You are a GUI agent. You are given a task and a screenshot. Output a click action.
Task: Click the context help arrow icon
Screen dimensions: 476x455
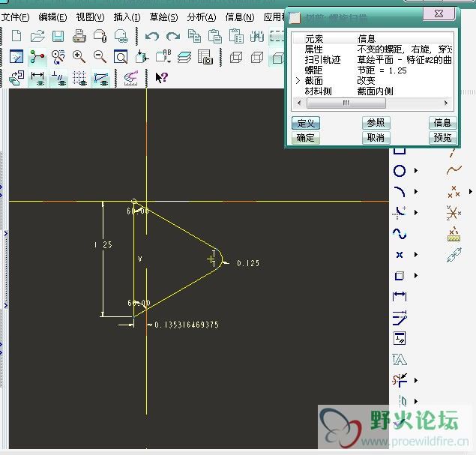coord(161,77)
